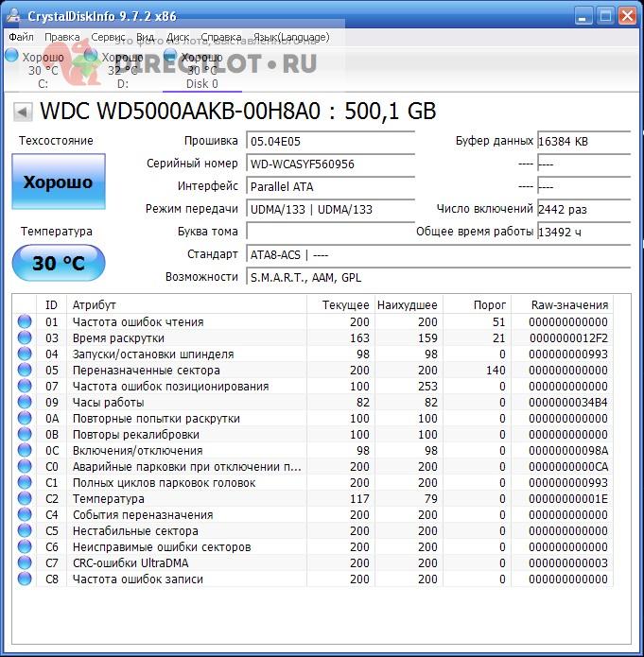Click the Raw-значения column header
Viewport: 644px width, 657px height.
(562, 305)
